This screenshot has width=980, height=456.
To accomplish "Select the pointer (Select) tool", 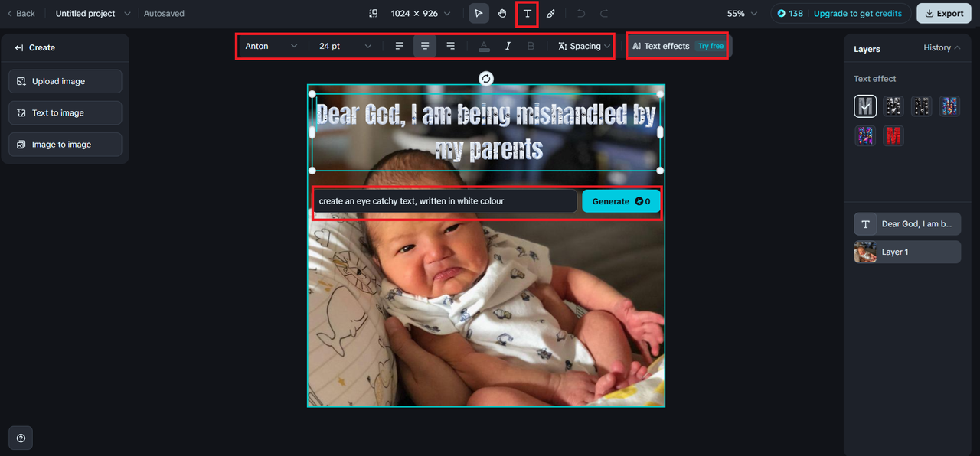I will (x=479, y=13).
